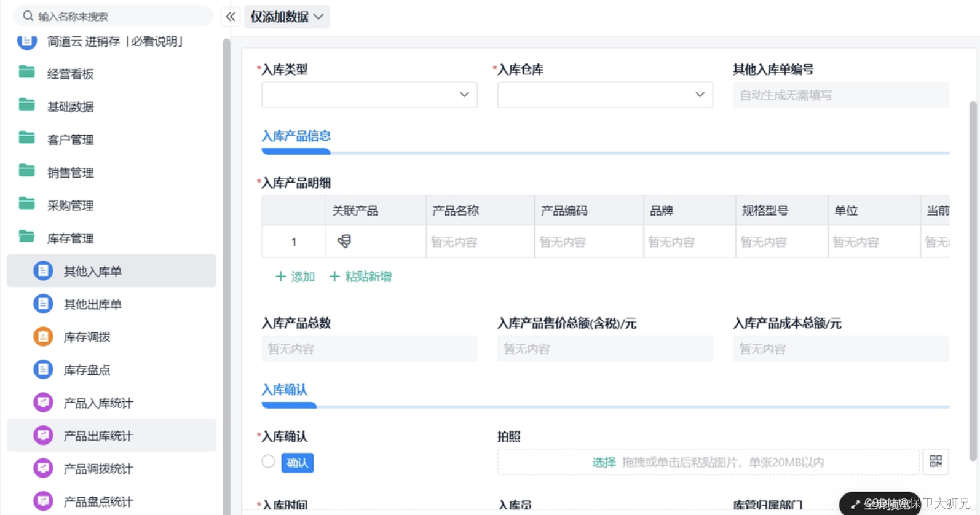Screen dimensions: 980x515
Task: Open 产品出库统计 in the sidebar
Action: [111, 435]
